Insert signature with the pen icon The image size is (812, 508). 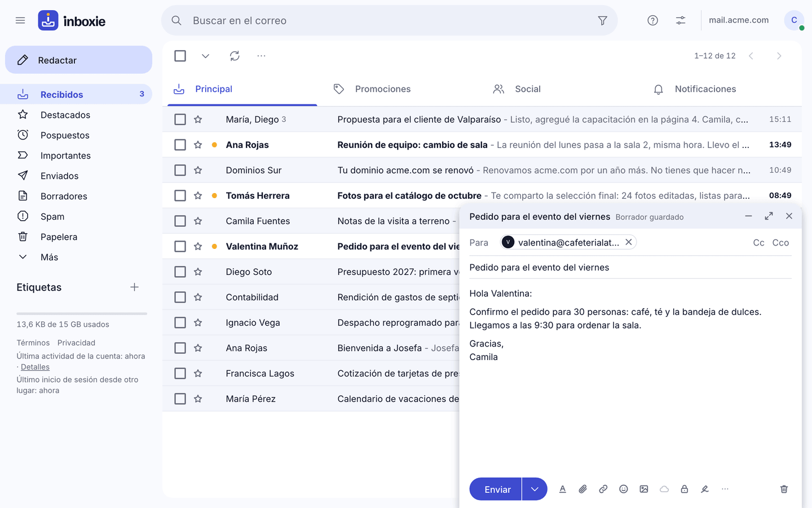click(x=705, y=489)
